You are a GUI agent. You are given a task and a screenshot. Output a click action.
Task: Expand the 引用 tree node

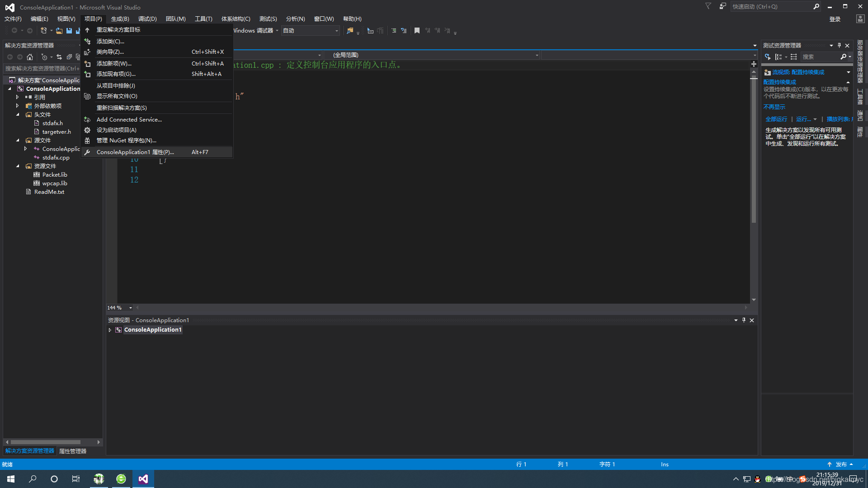[x=18, y=97]
